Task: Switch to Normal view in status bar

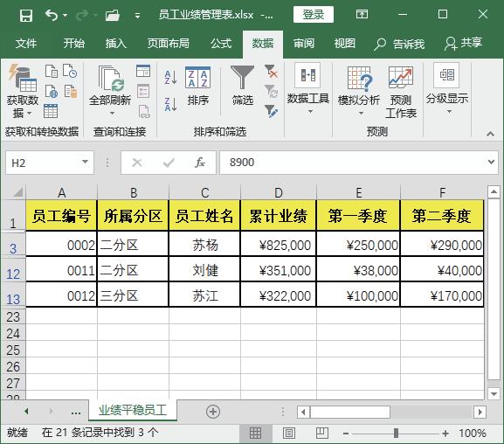Action: (x=255, y=434)
